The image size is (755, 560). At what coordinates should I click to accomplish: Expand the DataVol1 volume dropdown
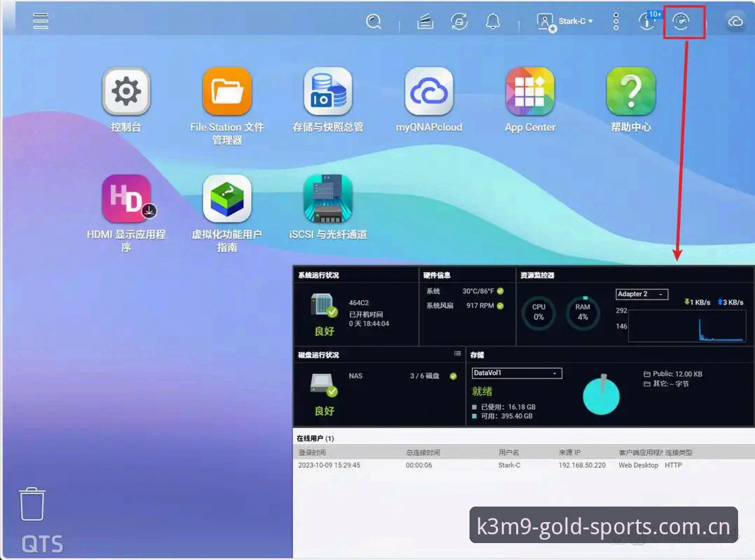(x=517, y=373)
